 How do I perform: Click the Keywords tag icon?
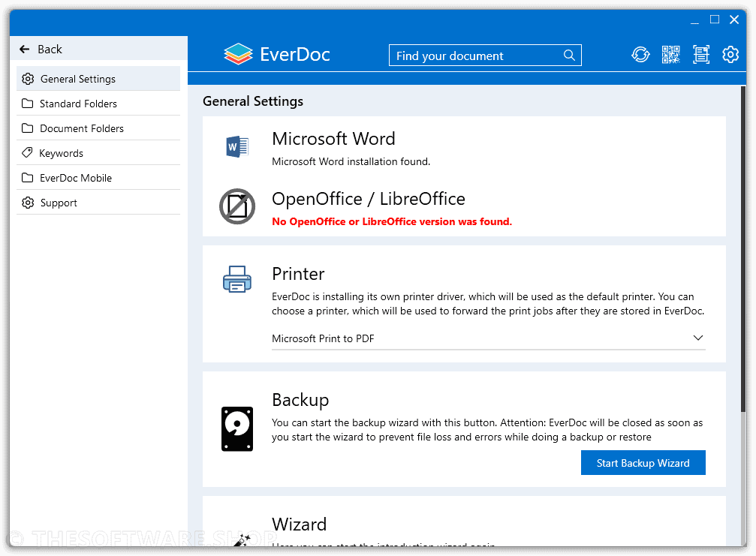coord(28,153)
